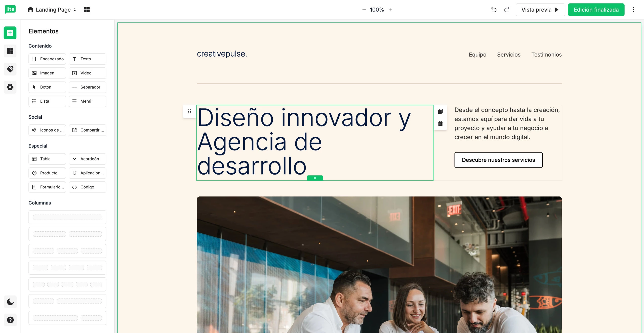Open the three-dot more options menu
Image resolution: width=644 pixels, height=333 pixels.
pyautogui.click(x=633, y=10)
